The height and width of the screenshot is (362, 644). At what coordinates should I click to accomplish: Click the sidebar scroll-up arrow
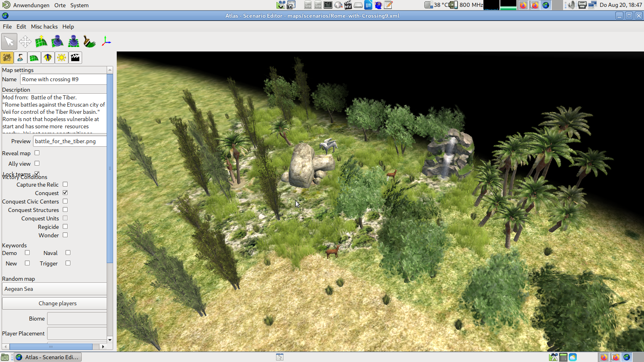(110, 70)
